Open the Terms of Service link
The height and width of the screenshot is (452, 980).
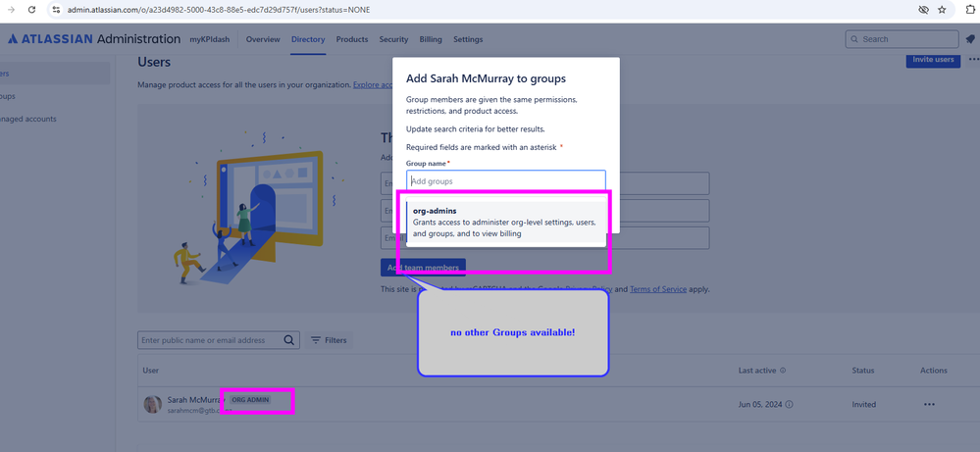coord(658,289)
